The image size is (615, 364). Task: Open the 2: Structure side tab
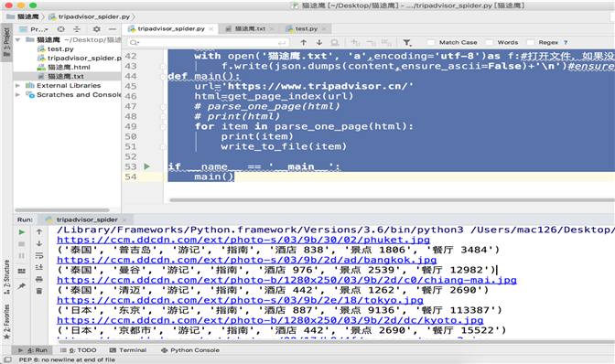(6, 276)
